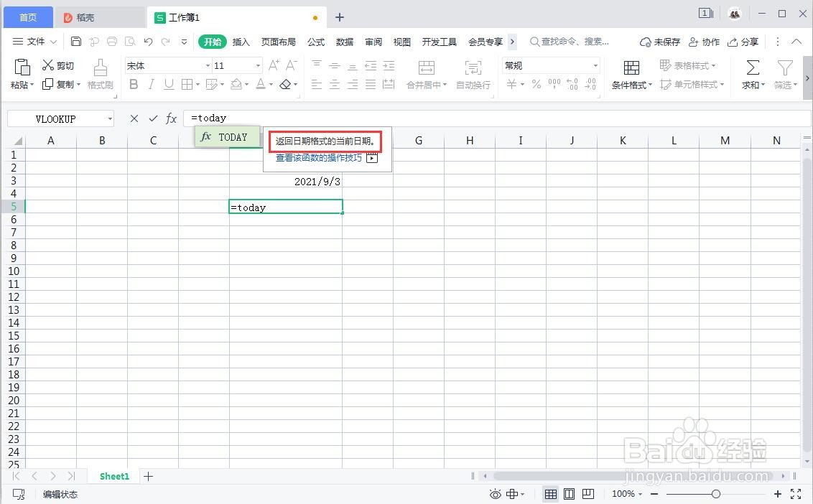Screen dimensions: 813x504
Task: Click the eye protection mode icon
Action: tap(495, 494)
